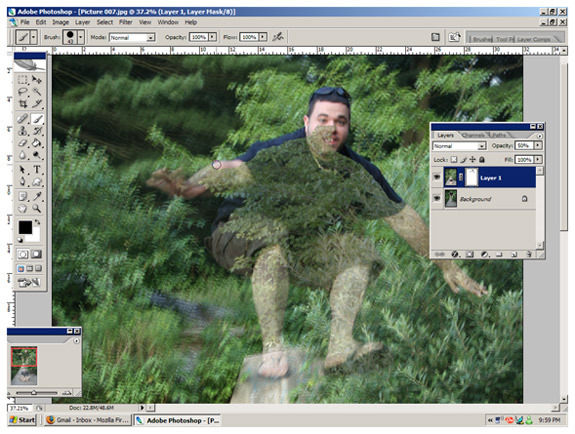Open the brush Opacity slider arrow
Screen dimensions: 575x434
(212, 37)
